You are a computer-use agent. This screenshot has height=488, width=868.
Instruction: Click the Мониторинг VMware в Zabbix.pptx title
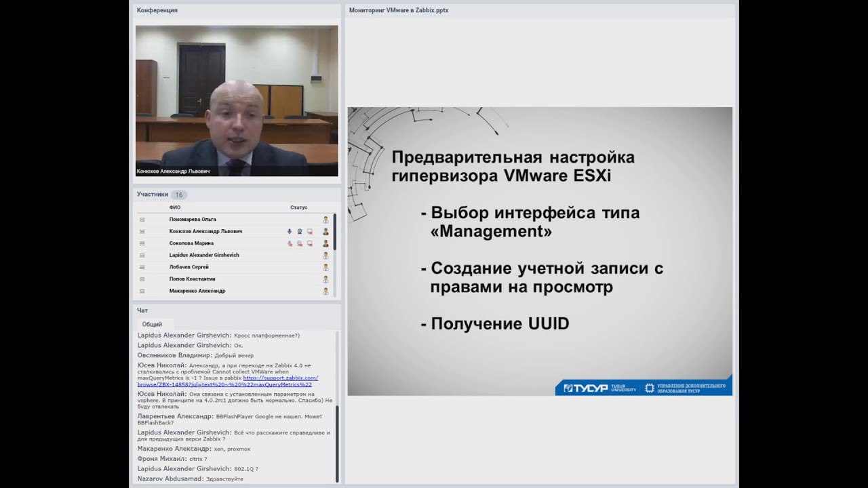(x=399, y=10)
